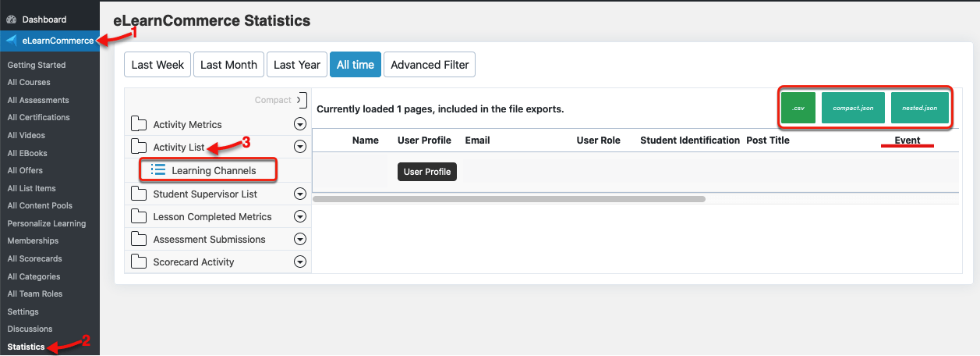Screen dimensions: 980x356
Task: Click the Assessment Submissions label
Action: pos(209,239)
